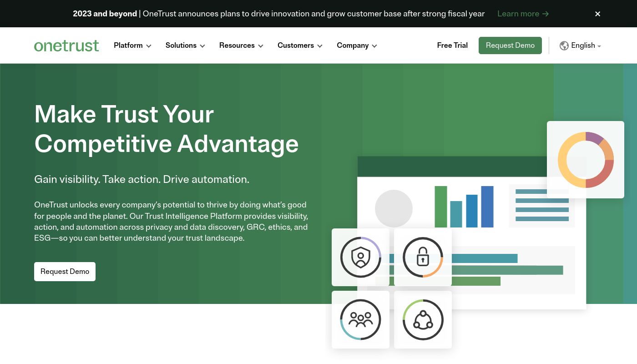The image size is (637, 364).
Task: Click the green Request Demo header button
Action: point(510,45)
